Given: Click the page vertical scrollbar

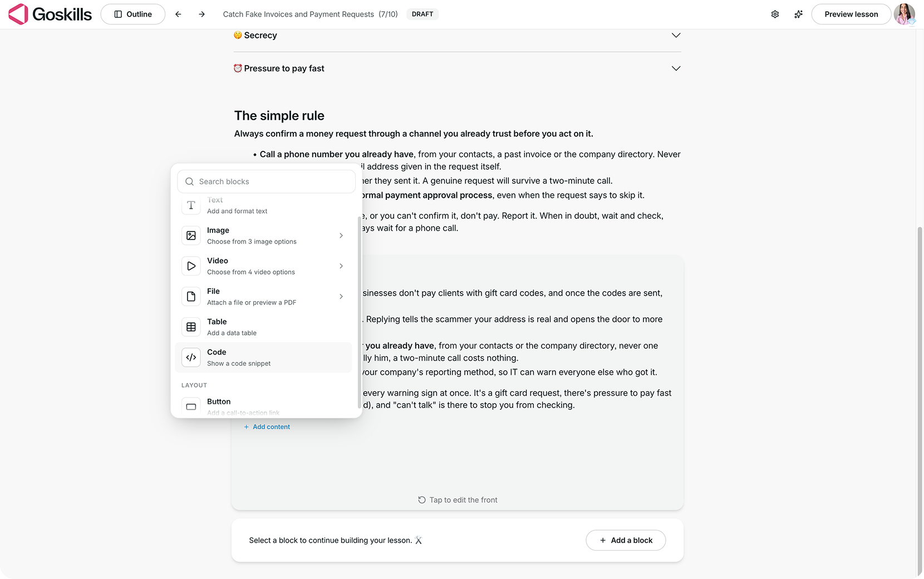Looking at the screenshot, I should pyautogui.click(x=920, y=401).
